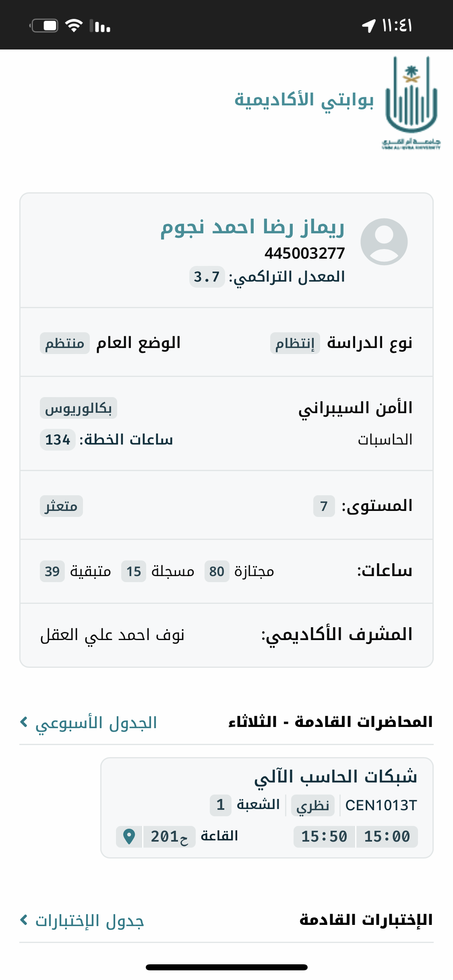Tap the cellular signal bars icon

(100, 26)
